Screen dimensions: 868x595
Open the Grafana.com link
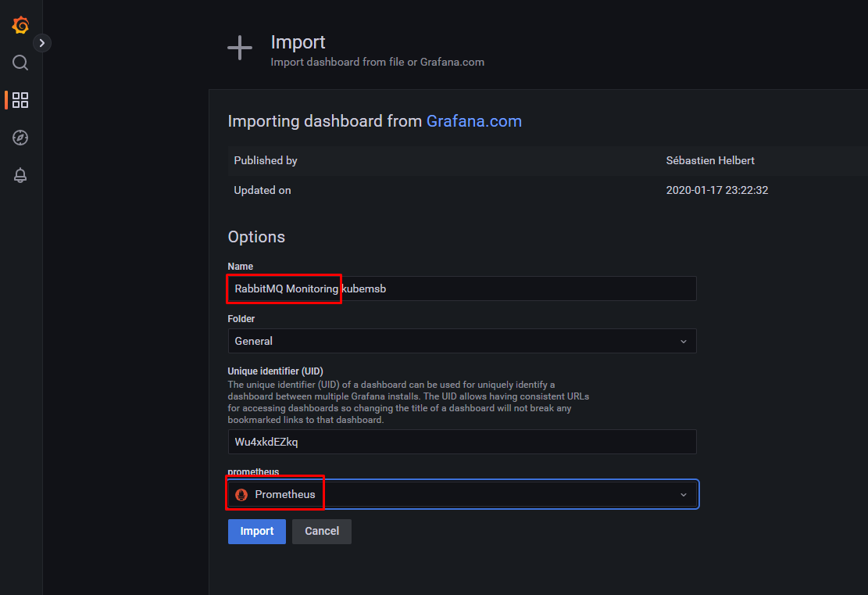[474, 121]
